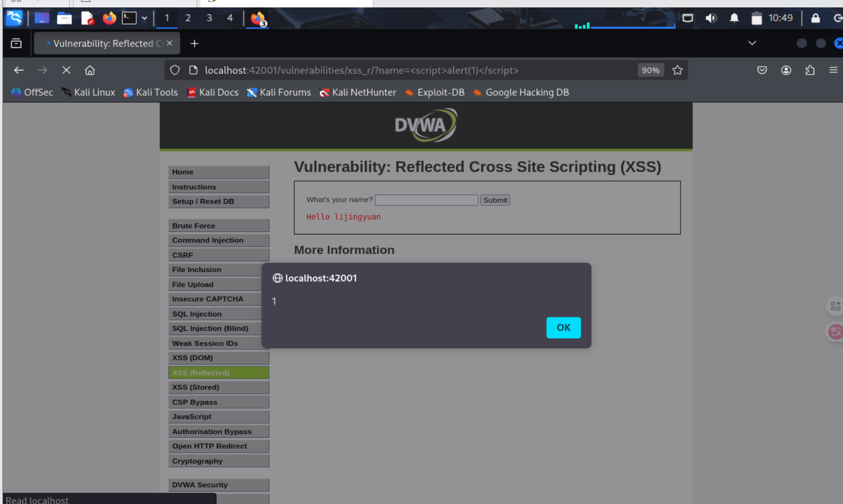The height and width of the screenshot is (504, 843).
Task: Click the show desktop icon in the panel
Action: pos(41,19)
